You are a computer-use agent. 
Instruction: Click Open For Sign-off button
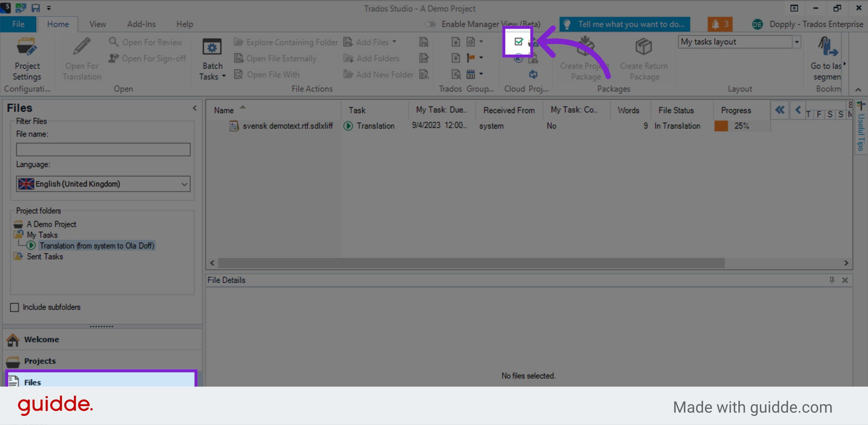click(147, 58)
